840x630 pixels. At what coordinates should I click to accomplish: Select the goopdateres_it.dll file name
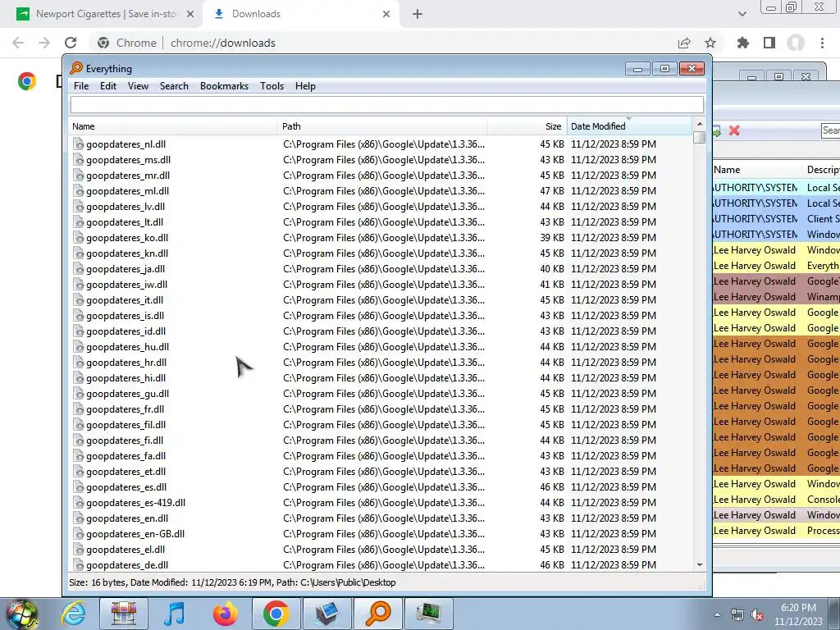click(125, 300)
